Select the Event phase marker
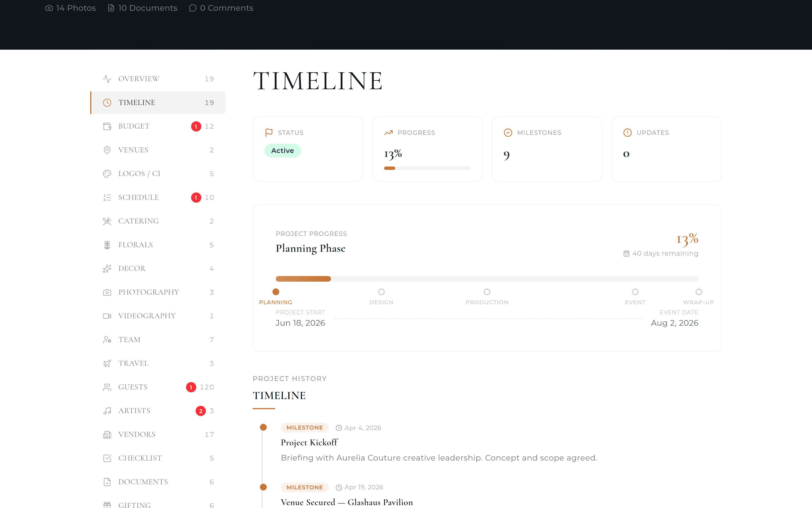Image resolution: width=812 pixels, height=508 pixels. click(x=635, y=292)
